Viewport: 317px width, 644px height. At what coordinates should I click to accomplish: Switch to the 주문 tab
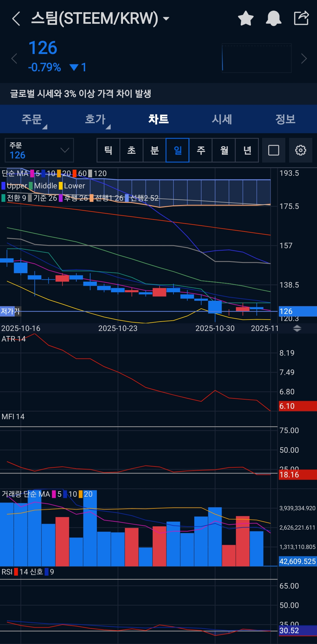tap(32, 119)
